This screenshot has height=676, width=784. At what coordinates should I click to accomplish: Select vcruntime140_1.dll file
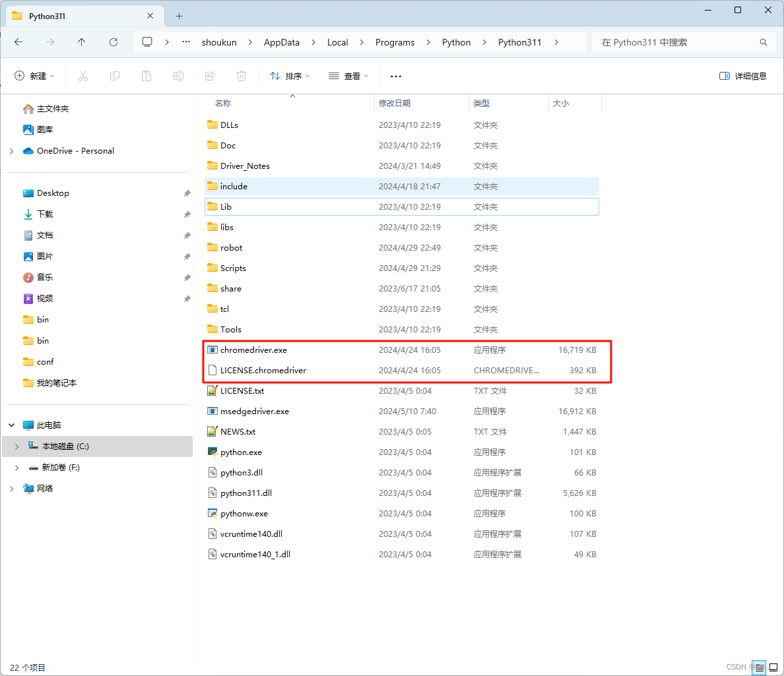click(401, 554)
